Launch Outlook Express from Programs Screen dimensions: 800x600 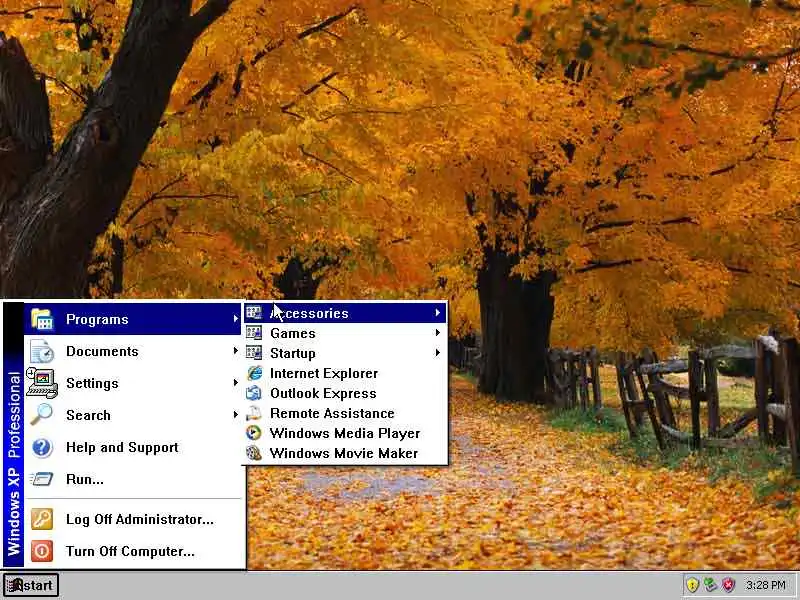345,393
